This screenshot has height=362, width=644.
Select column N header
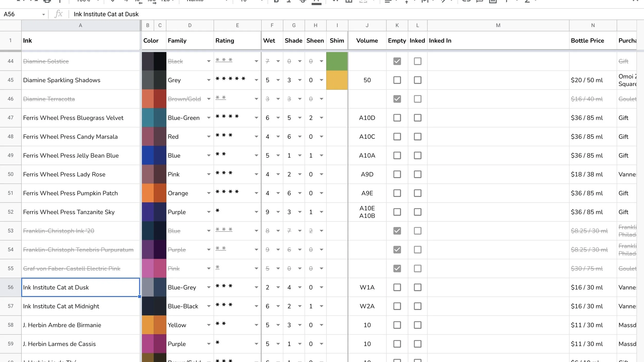[593, 25]
